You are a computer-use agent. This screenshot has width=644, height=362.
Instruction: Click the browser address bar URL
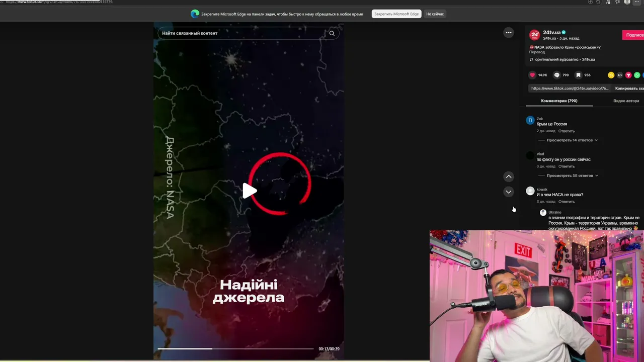[x=59, y=2]
